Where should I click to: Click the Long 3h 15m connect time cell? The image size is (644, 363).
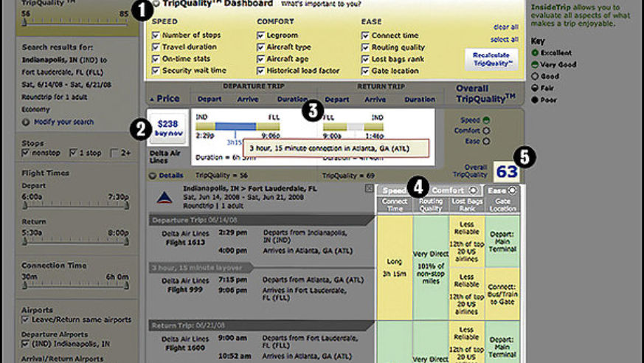pyautogui.click(x=394, y=268)
